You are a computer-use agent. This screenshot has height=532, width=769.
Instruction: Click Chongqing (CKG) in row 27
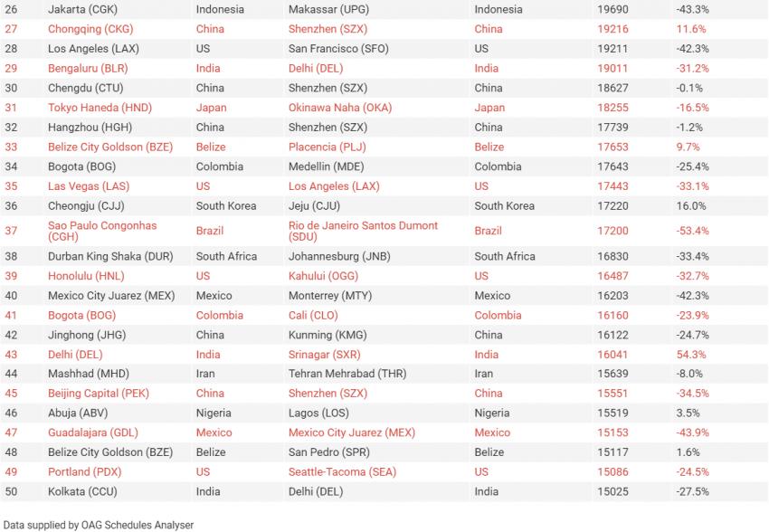90,29
